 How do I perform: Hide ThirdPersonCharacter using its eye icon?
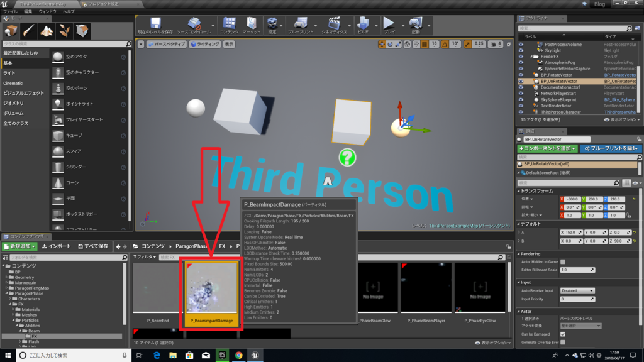[x=521, y=112]
